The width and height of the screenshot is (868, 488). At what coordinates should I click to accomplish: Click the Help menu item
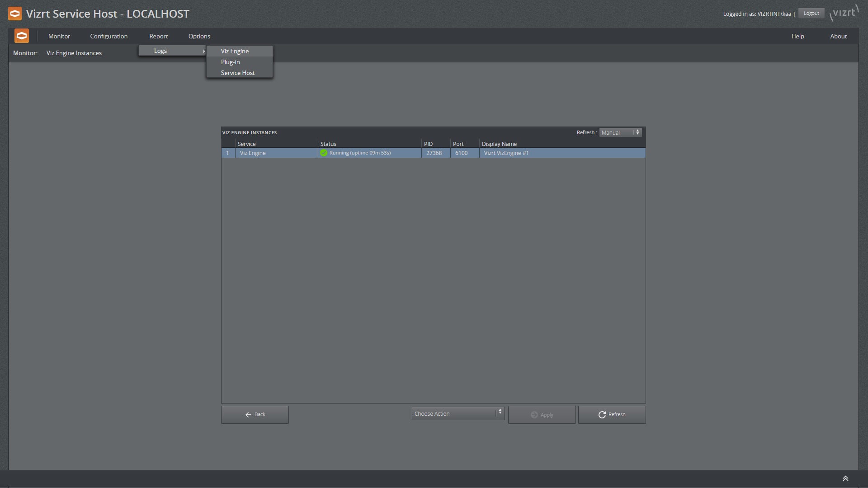pyautogui.click(x=797, y=36)
